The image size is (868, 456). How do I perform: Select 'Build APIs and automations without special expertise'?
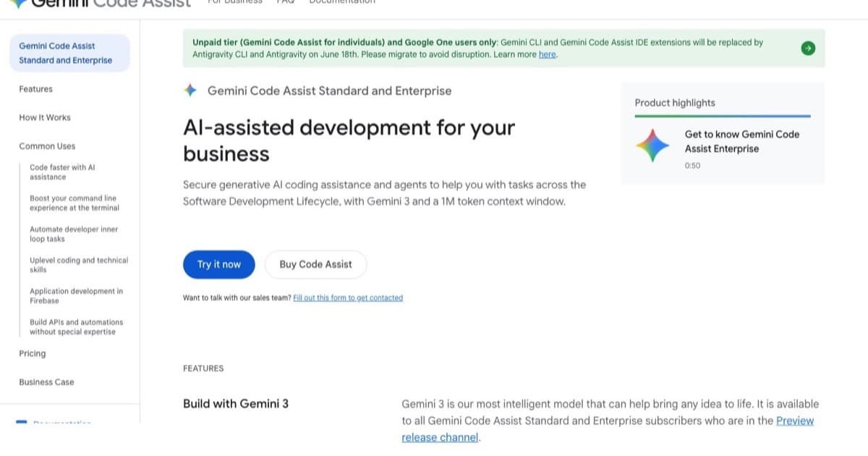coord(77,327)
